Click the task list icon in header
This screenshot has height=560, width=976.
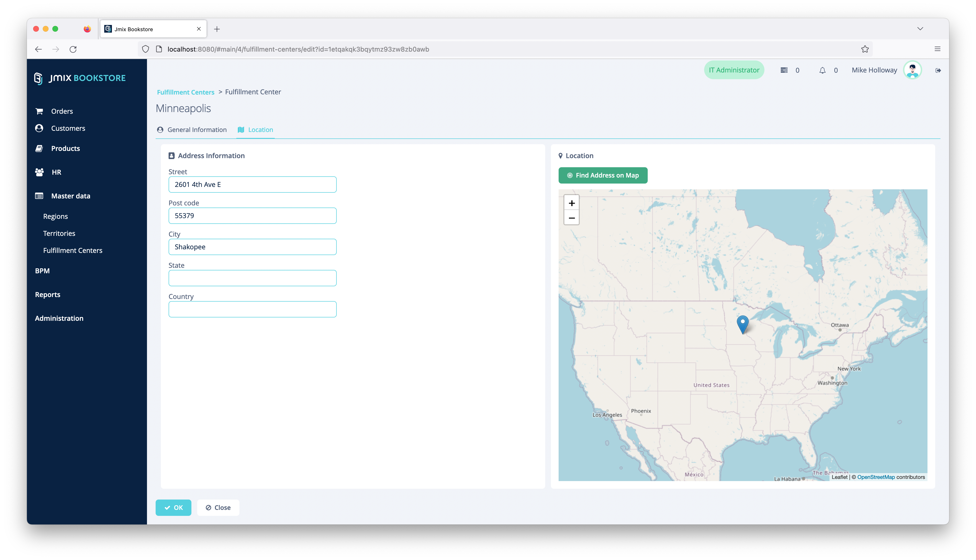tap(784, 70)
